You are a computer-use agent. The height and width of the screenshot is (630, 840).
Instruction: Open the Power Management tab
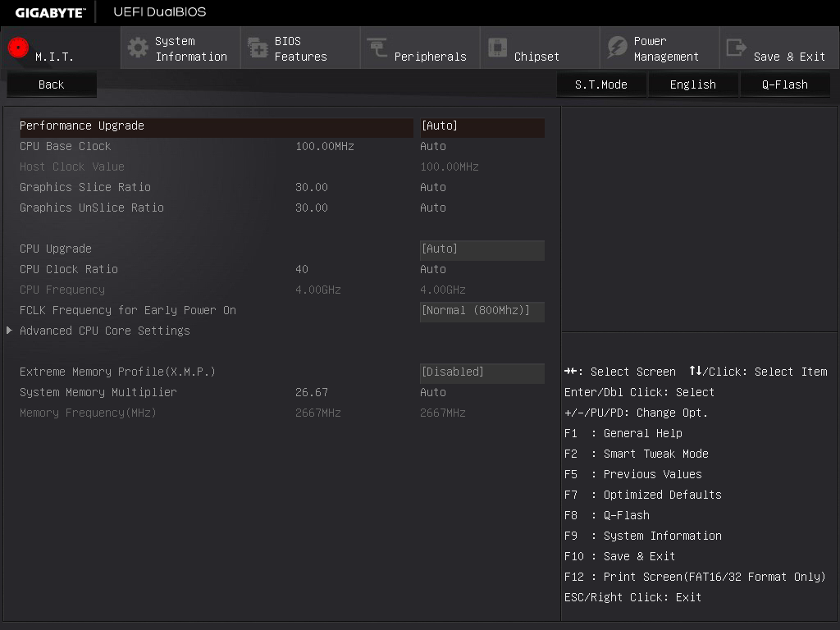point(660,48)
